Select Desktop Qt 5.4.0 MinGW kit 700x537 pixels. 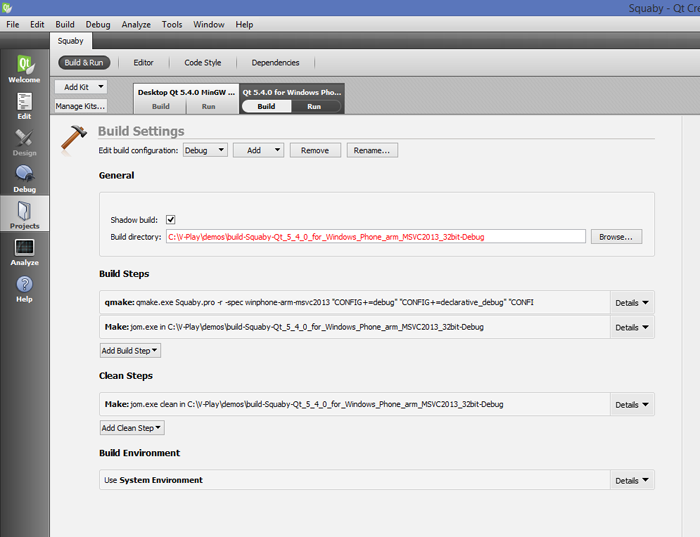(x=186, y=92)
